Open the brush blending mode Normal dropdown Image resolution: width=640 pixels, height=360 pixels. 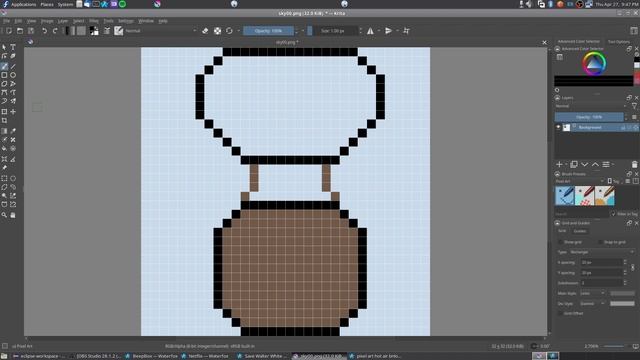(161, 31)
